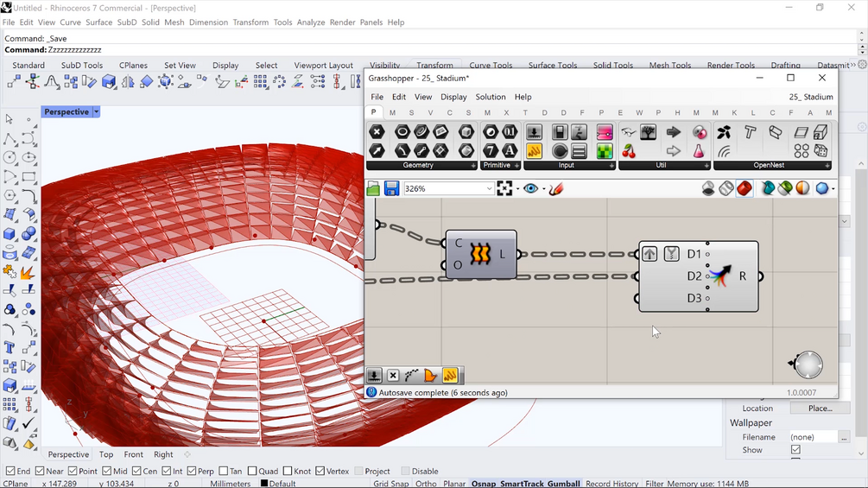
Task: Save the Grasshopper document with disk icon
Action: pyautogui.click(x=391, y=188)
